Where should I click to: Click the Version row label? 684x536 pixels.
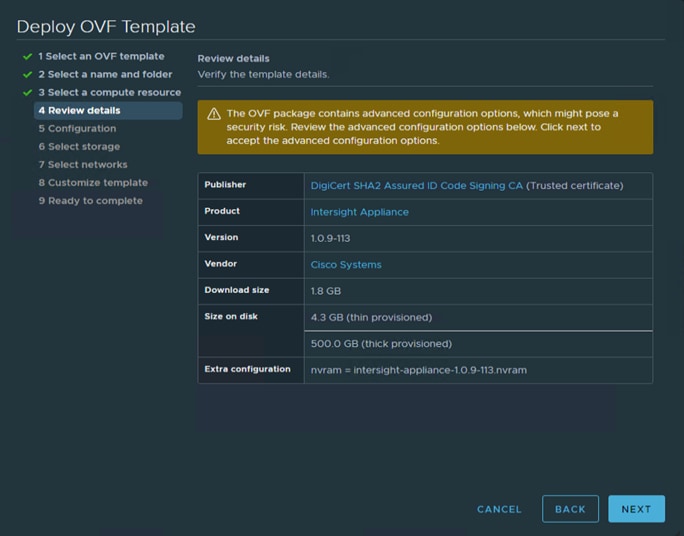point(221,237)
